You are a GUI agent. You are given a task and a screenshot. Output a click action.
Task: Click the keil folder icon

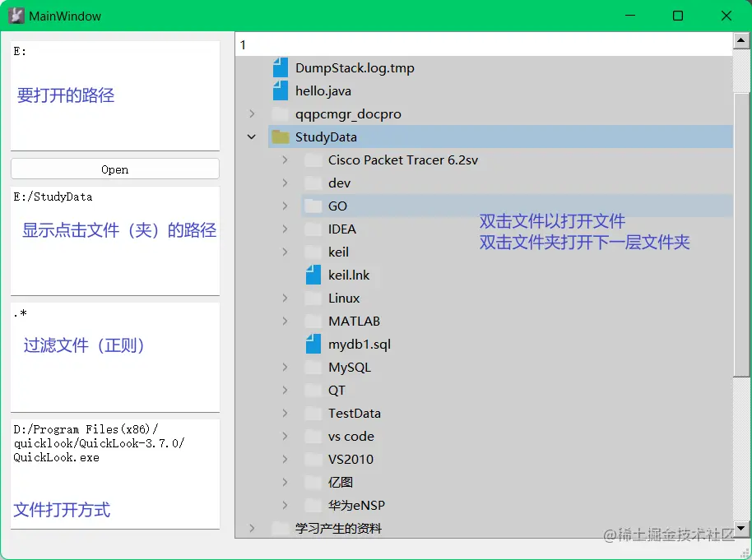313,252
